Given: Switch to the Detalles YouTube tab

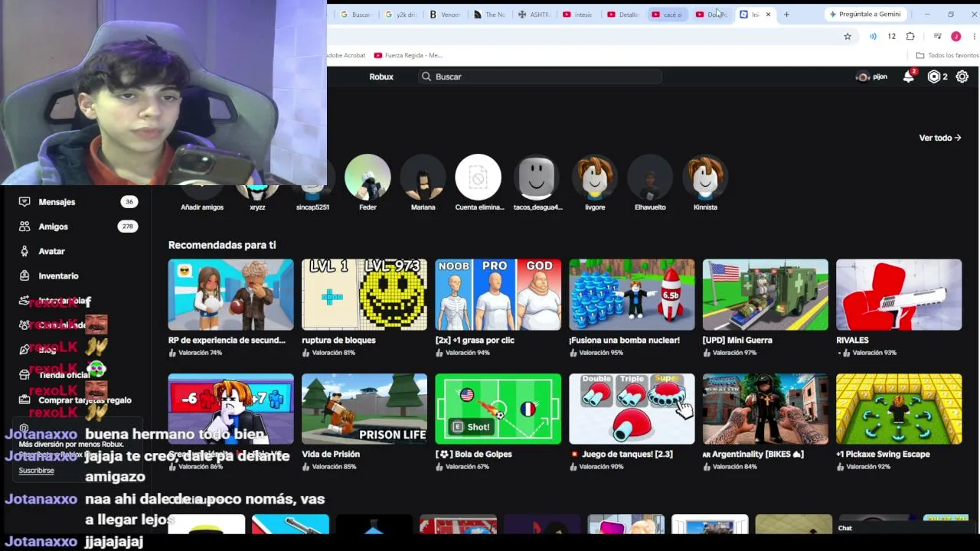Looking at the screenshot, I should [623, 15].
